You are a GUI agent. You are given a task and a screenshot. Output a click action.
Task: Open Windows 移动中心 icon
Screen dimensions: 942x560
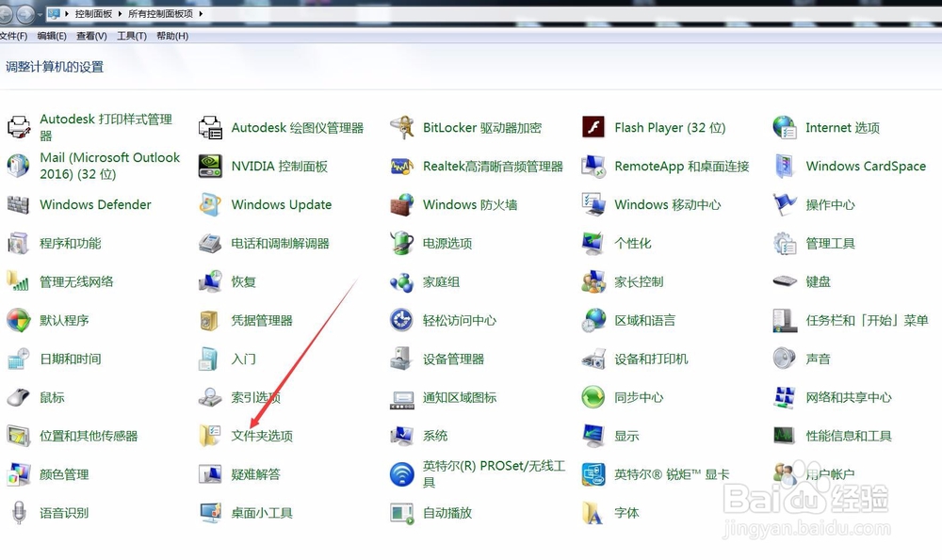[593, 204]
